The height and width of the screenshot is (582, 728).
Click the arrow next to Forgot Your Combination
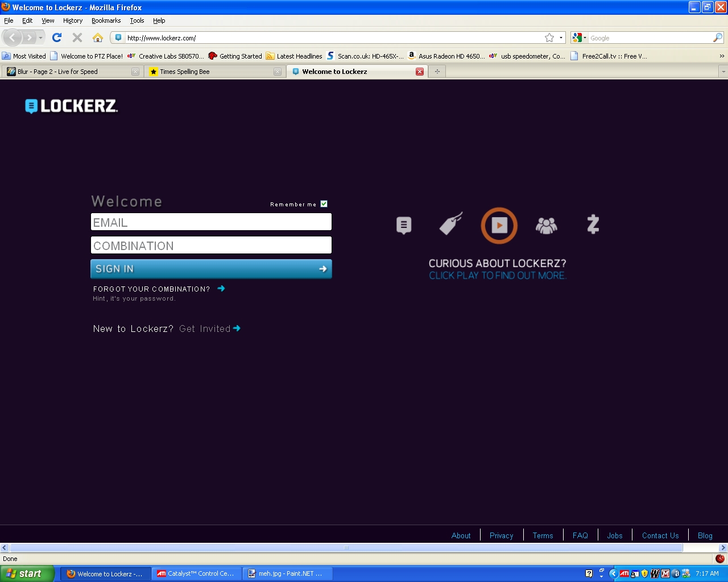point(221,289)
